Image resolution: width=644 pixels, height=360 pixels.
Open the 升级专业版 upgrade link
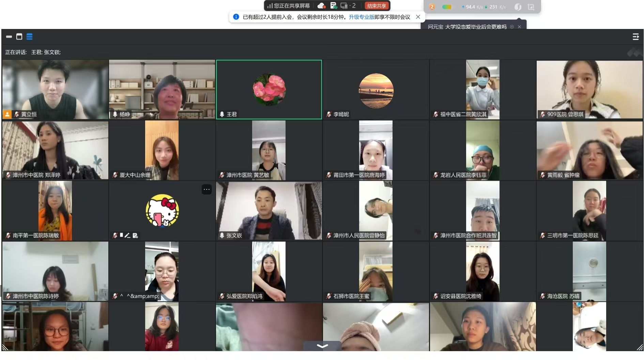click(361, 17)
